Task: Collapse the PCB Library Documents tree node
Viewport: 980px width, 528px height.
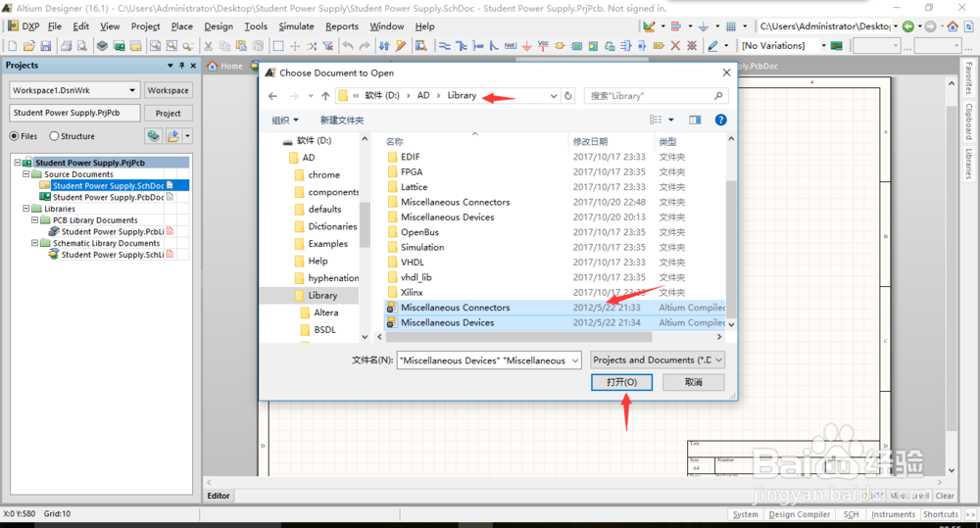Action: click(x=35, y=220)
